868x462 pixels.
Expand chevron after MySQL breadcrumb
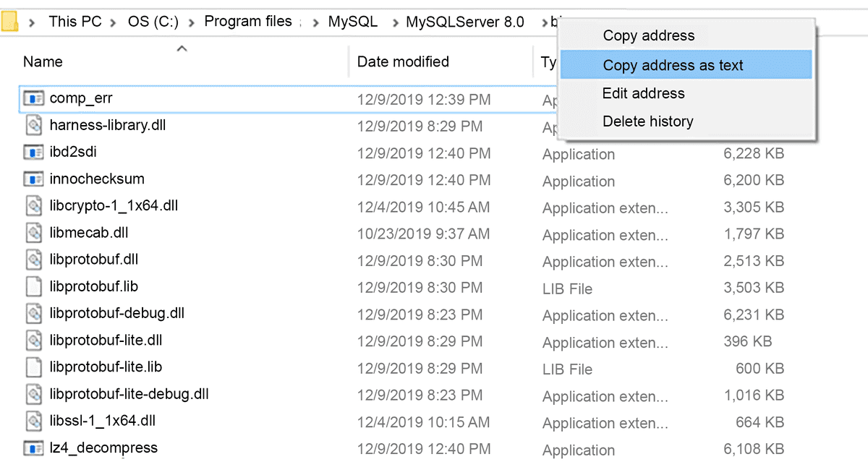[x=395, y=22]
